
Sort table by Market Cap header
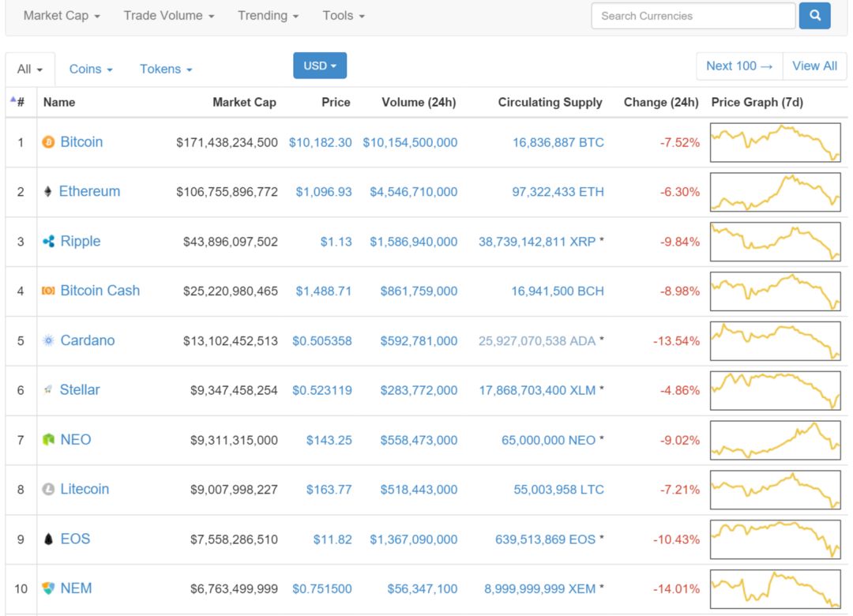(244, 103)
